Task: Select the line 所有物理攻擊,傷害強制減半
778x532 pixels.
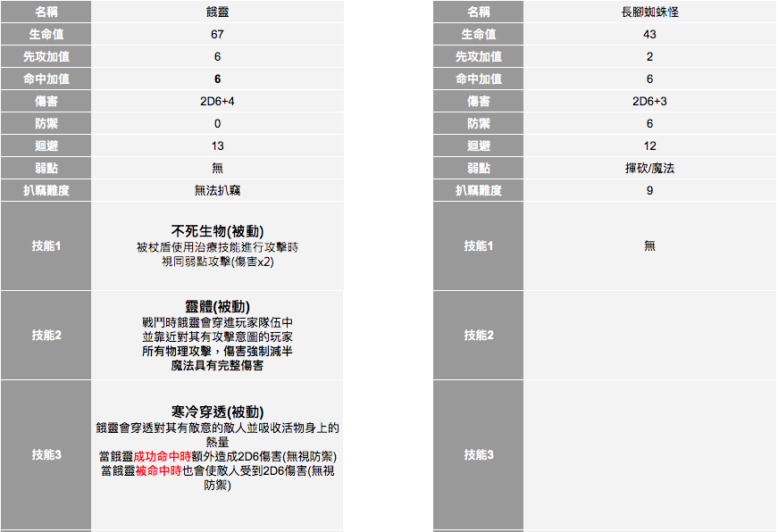Action: 217,351
